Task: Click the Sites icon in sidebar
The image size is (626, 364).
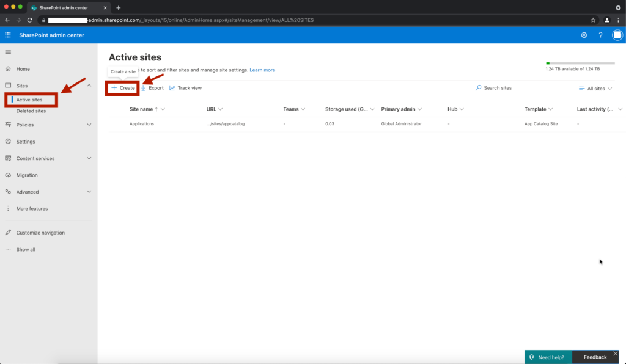Action: pos(8,86)
